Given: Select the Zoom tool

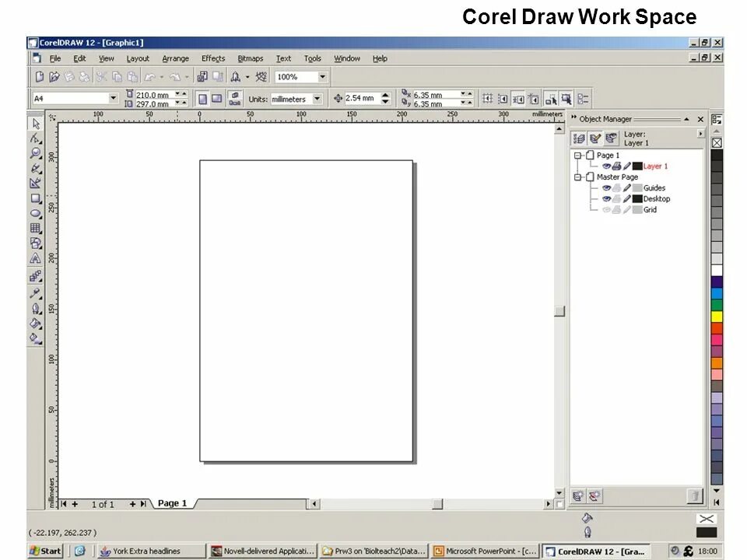Looking at the screenshot, I should click(35, 151).
